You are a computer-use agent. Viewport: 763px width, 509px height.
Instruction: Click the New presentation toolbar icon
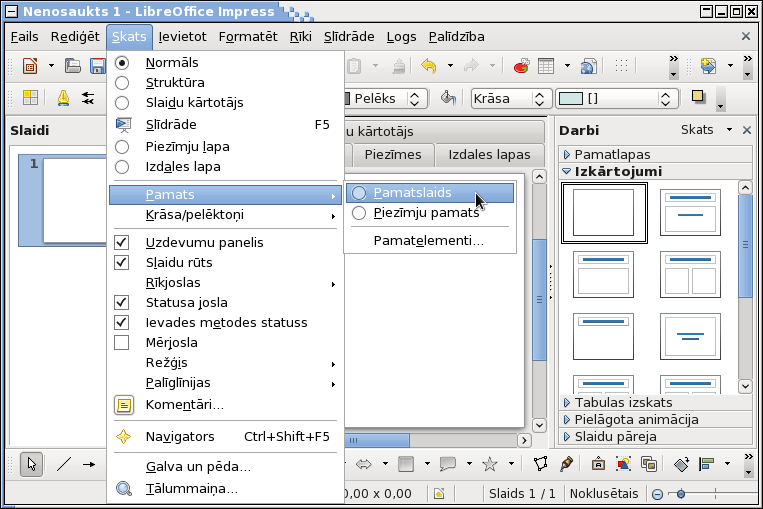point(30,66)
